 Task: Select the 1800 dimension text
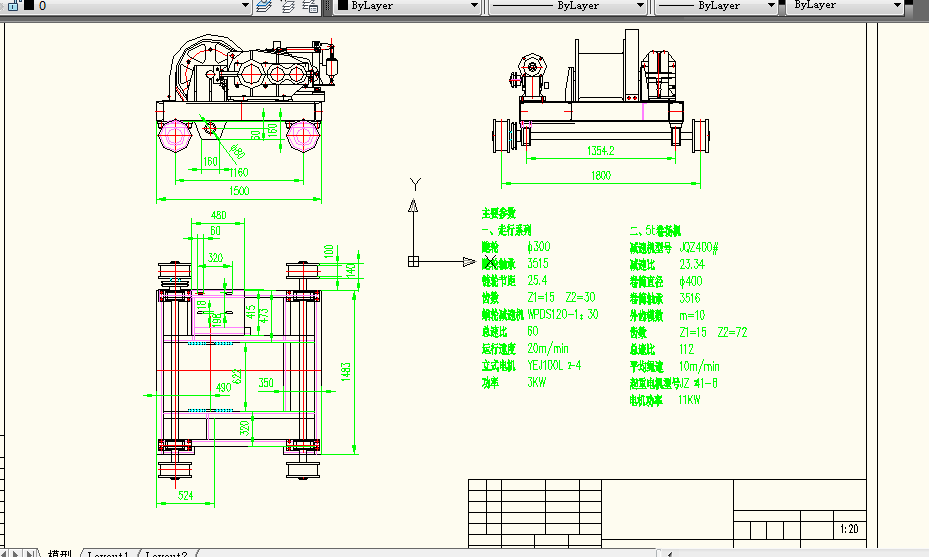pyautogui.click(x=600, y=177)
